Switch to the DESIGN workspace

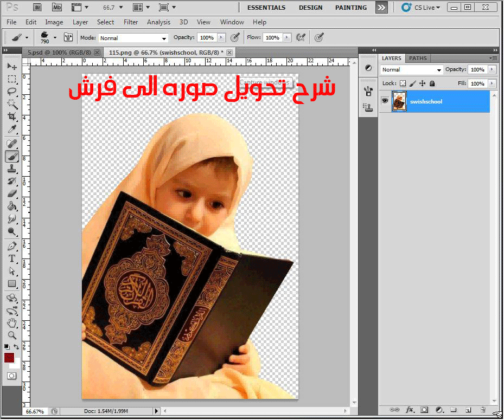pyautogui.click(x=310, y=8)
